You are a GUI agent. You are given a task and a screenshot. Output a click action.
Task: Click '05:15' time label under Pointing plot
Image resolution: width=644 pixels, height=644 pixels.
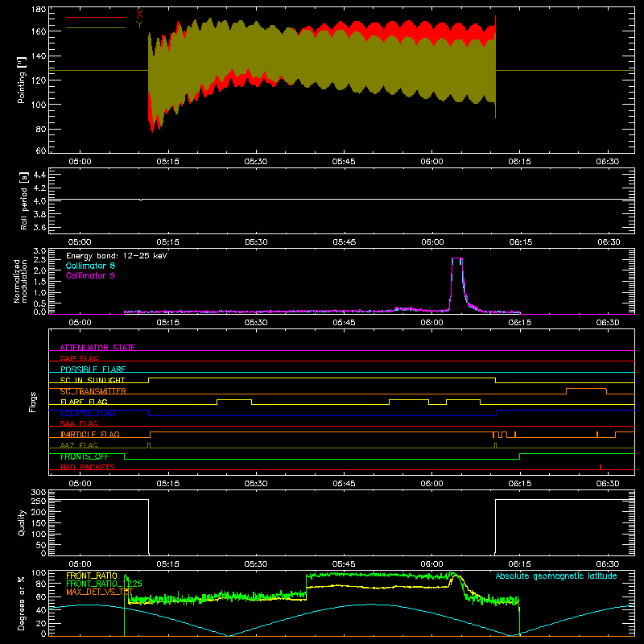167,162
